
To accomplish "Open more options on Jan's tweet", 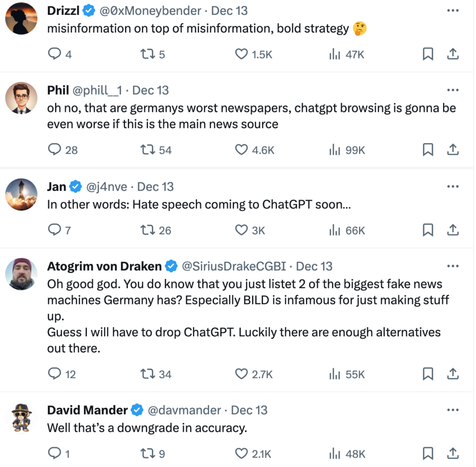I will pos(452,187).
